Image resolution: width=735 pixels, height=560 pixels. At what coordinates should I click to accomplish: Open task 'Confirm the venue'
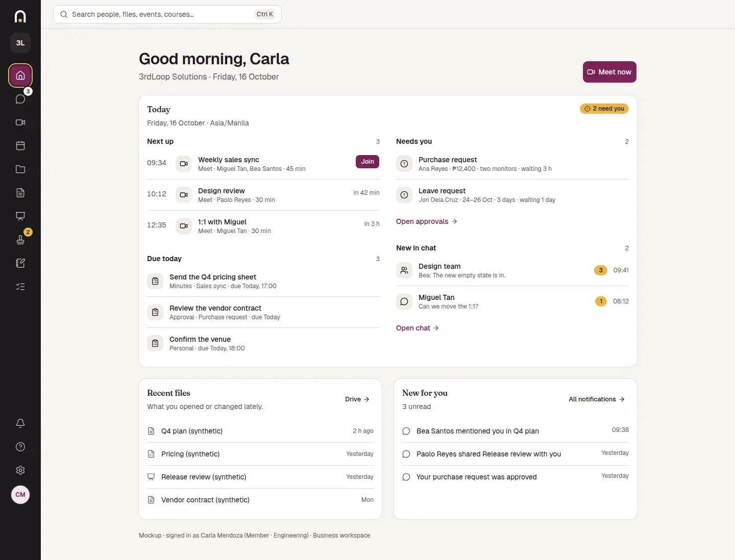263,343
